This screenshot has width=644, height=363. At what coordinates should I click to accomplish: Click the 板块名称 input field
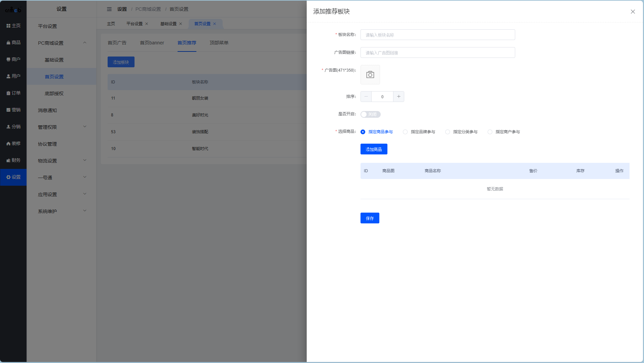[x=438, y=35]
